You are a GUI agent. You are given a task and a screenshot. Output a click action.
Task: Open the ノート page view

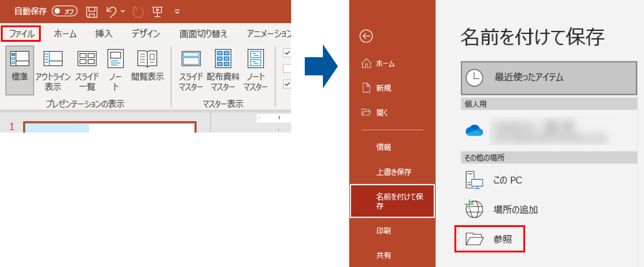pyautogui.click(x=116, y=70)
